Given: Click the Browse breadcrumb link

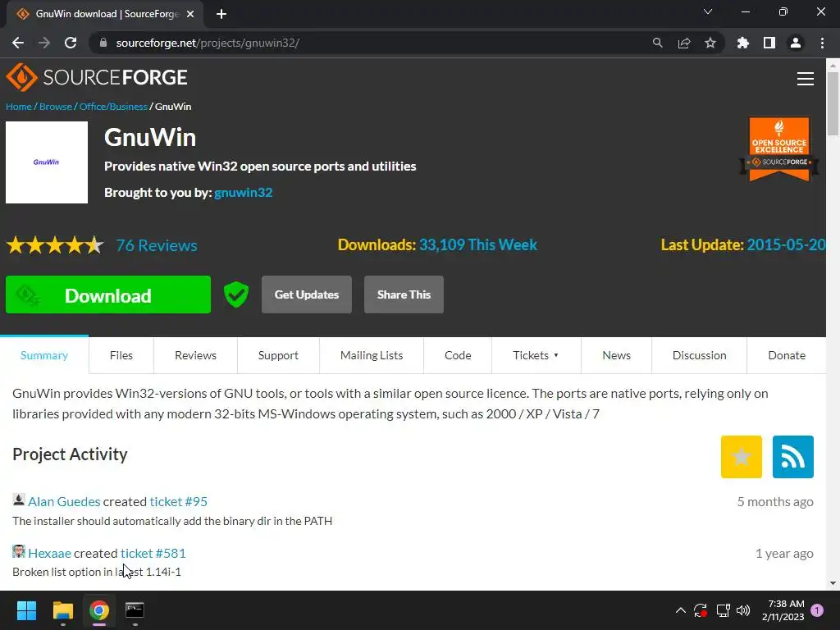Looking at the screenshot, I should tap(56, 107).
